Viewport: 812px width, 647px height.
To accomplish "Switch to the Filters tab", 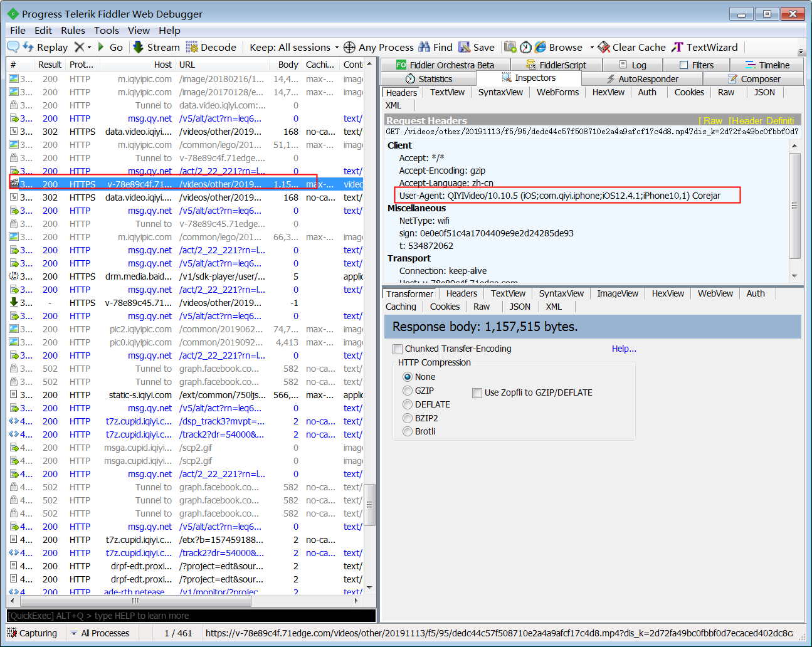I will 697,65.
